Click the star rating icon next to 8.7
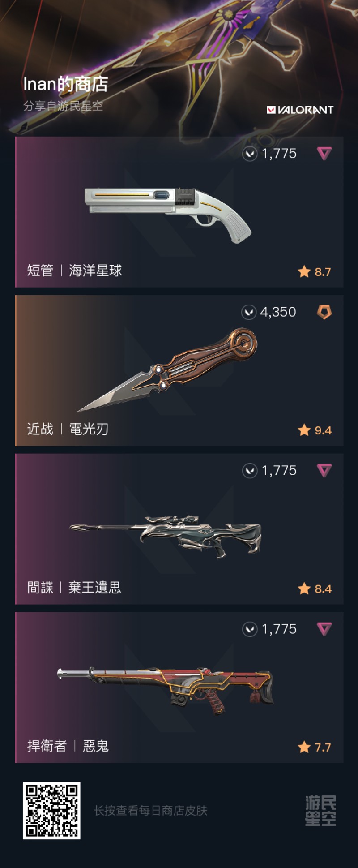The height and width of the screenshot is (868, 358). (x=304, y=271)
